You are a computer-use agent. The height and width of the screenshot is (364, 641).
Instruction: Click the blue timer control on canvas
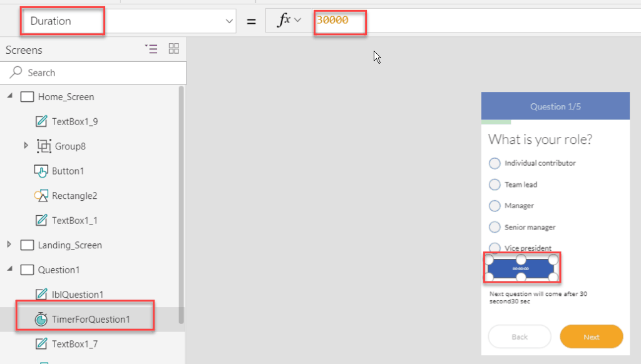(x=521, y=268)
